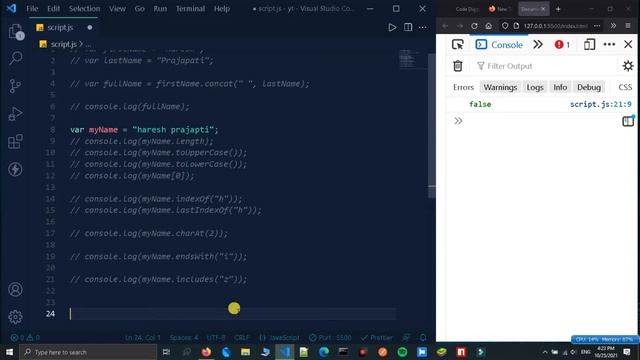Screen dimensions: 640x360
Task: Open Firefox from the taskbar
Action: [206, 352]
